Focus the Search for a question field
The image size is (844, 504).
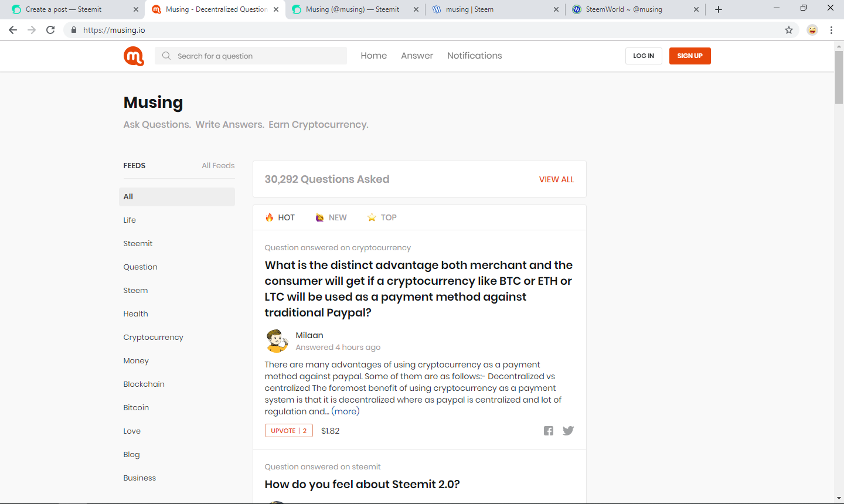point(251,56)
